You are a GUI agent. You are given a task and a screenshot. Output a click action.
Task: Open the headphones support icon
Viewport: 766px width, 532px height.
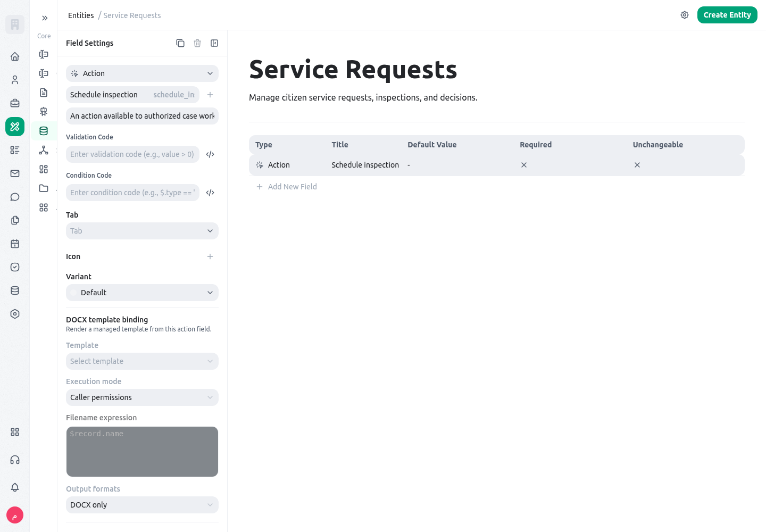tap(15, 460)
